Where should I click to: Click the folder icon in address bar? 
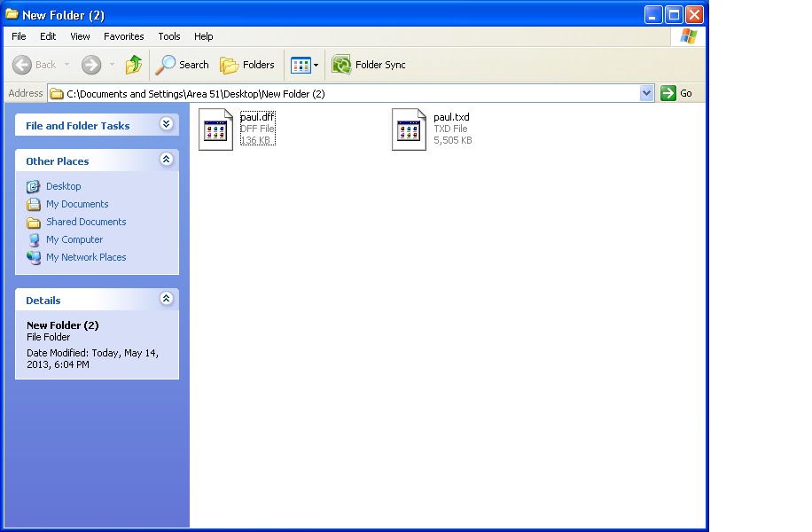(x=57, y=94)
